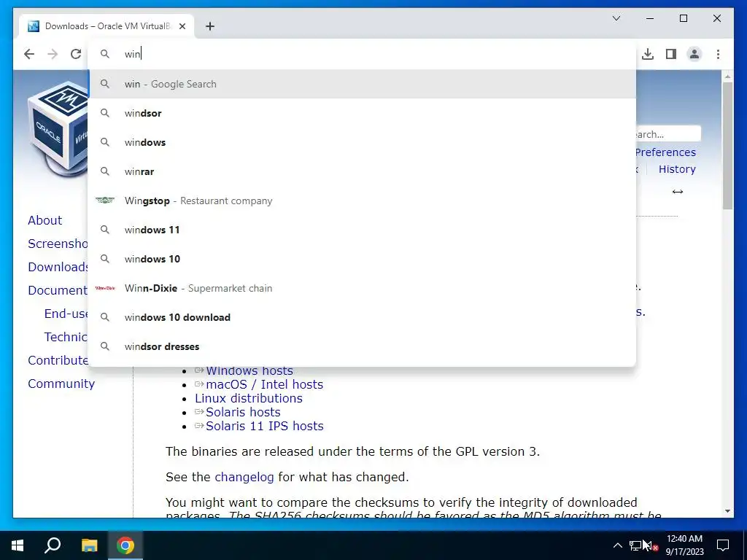Click the Wingstop logo icon
Image resolution: width=747 pixels, height=560 pixels.
(x=105, y=201)
